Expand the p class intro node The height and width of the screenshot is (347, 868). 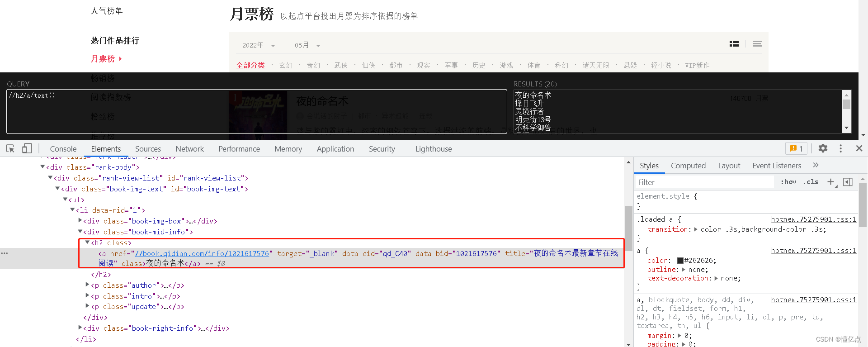(87, 296)
